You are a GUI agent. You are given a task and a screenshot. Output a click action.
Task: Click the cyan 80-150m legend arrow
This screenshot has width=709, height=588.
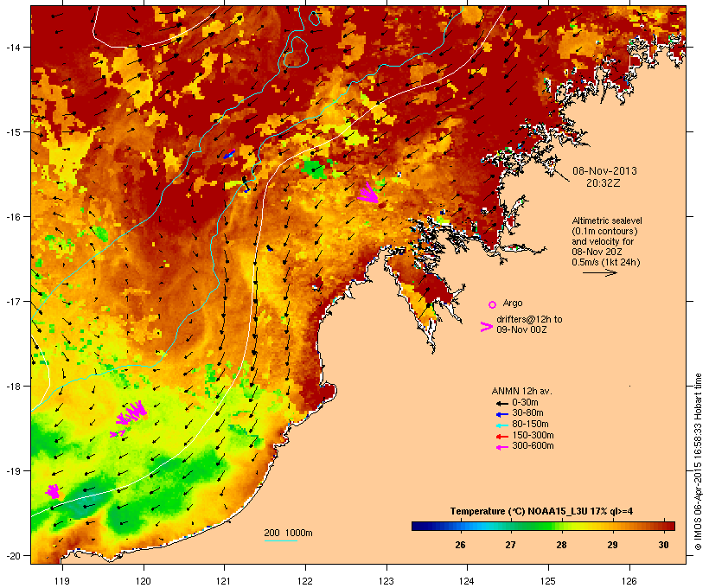click(x=501, y=425)
